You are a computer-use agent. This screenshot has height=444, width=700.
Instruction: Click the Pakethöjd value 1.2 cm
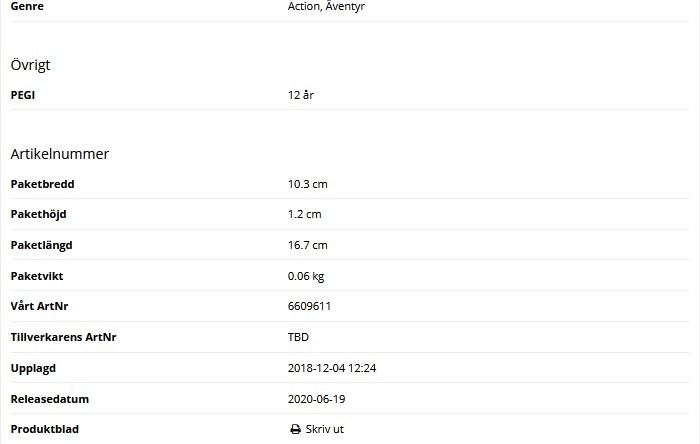click(x=305, y=215)
